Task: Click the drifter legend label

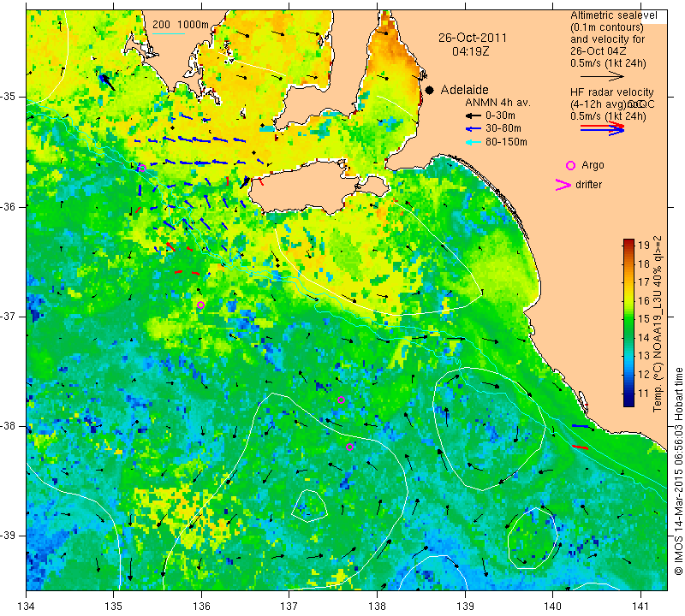Action: [x=588, y=185]
